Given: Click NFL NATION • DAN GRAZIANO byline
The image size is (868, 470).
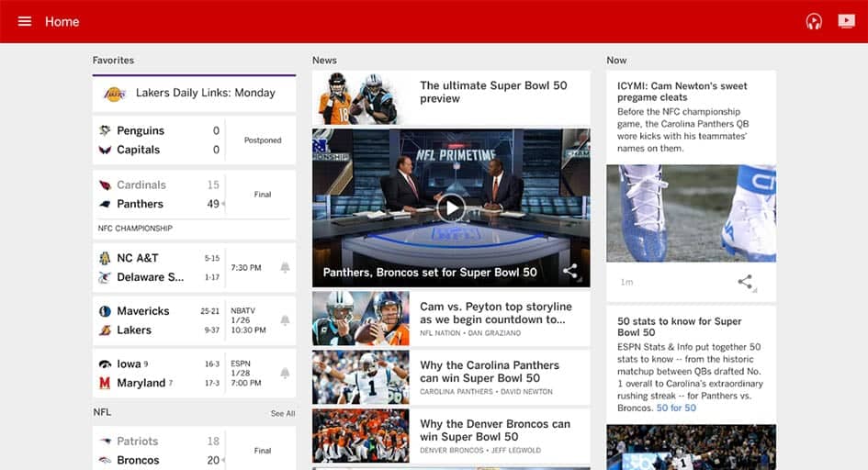Looking at the screenshot, I should 470,333.
